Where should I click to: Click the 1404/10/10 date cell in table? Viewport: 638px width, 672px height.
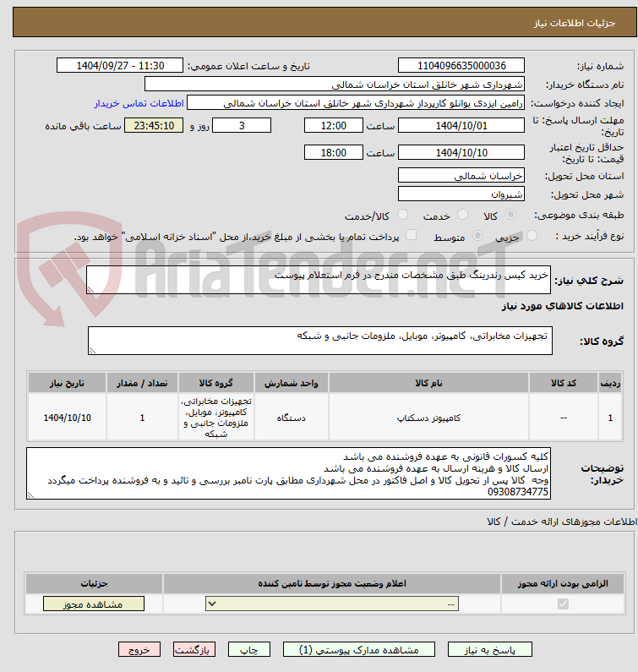[x=67, y=418]
